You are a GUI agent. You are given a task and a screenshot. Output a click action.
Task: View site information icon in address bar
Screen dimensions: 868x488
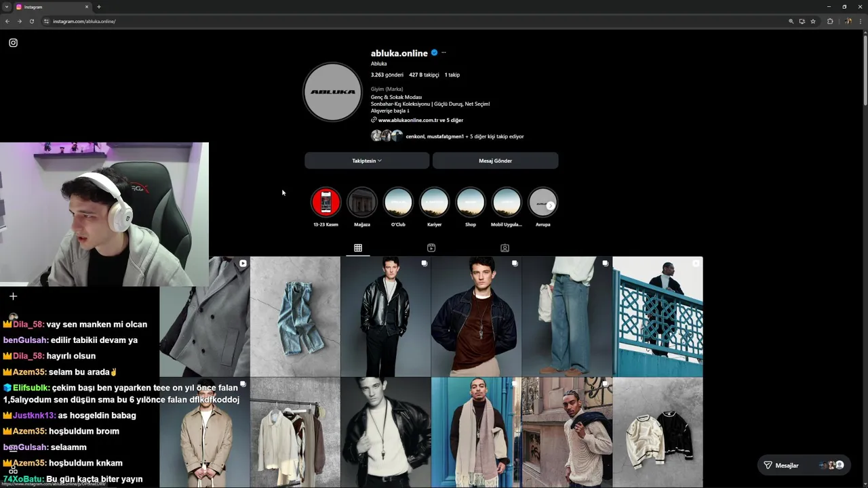click(46, 21)
